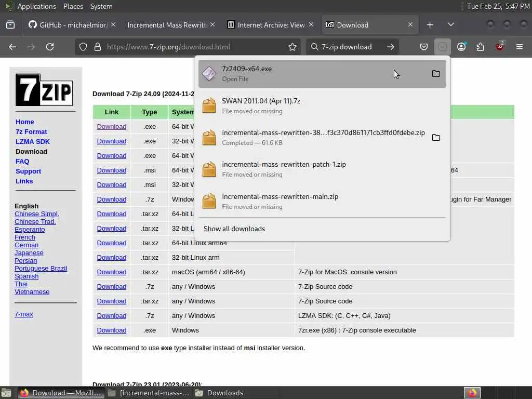
Task: Click the search magnifier icon
Action: [x=314, y=47]
